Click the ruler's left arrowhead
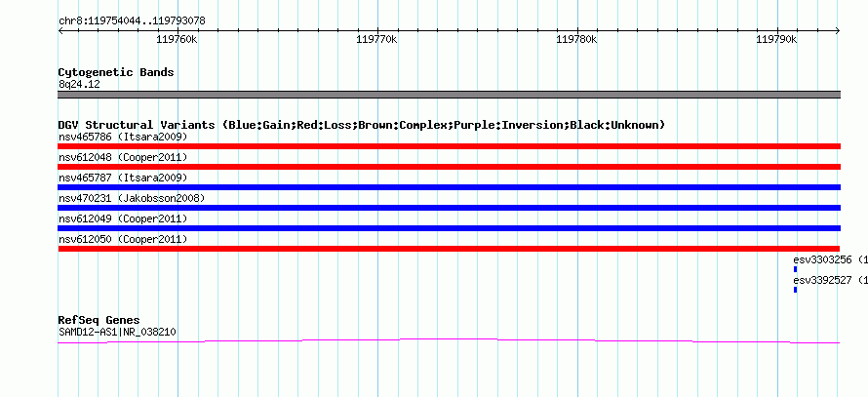868x397 pixels. [x=60, y=31]
